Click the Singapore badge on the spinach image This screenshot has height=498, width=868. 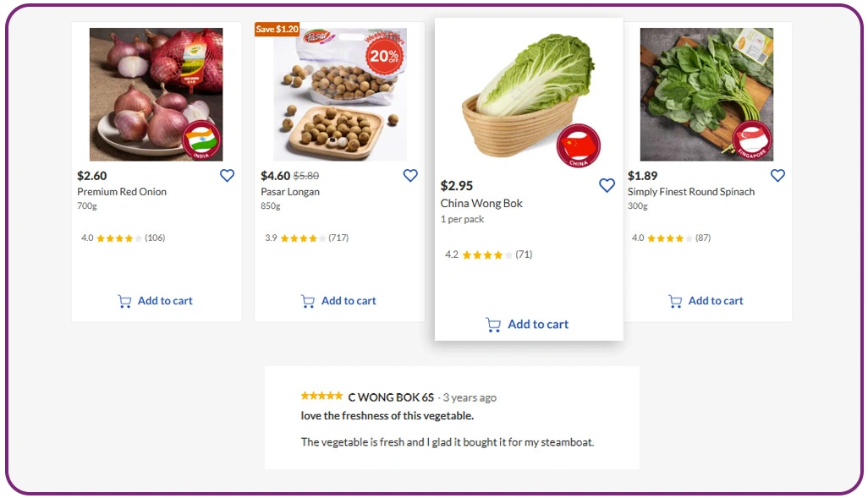point(752,138)
